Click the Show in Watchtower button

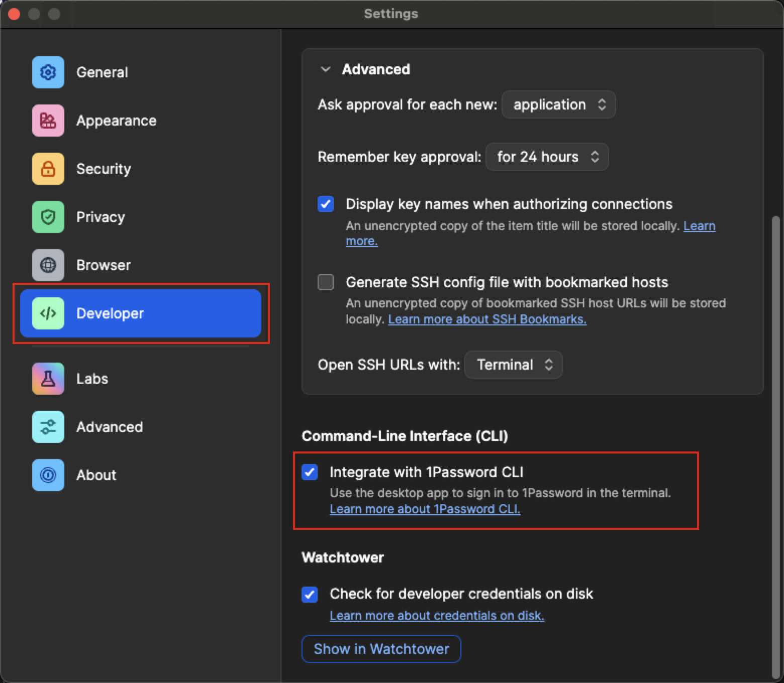381,649
